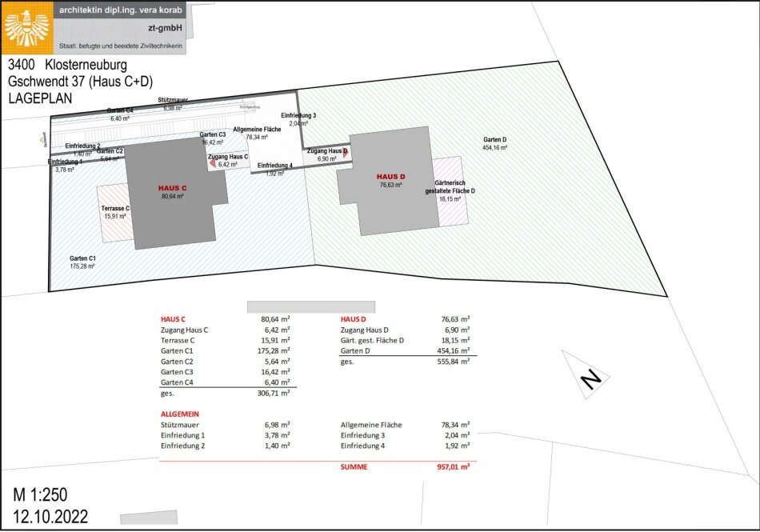Click the Stützmauer label at top of plot
The height and width of the screenshot is (532, 760).
tap(173, 100)
